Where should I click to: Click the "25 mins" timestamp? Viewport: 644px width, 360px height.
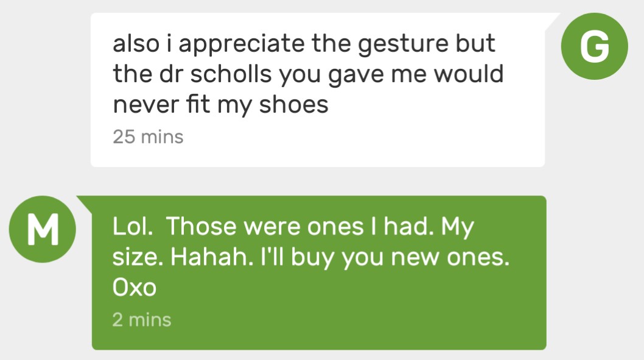tap(148, 136)
